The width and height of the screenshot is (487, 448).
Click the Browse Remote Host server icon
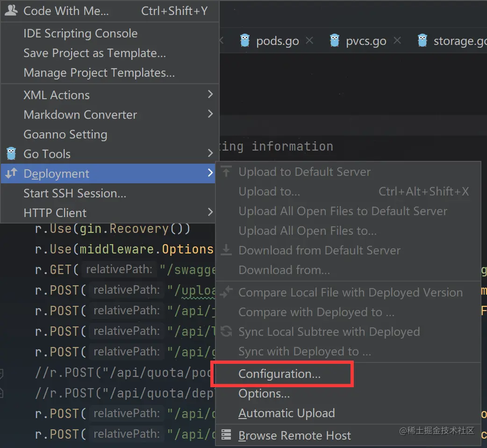[x=226, y=434]
